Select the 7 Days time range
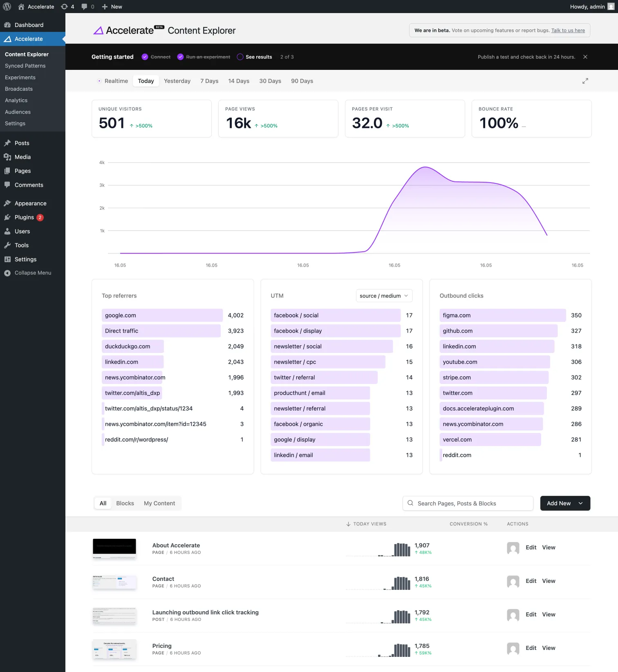 click(x=209, y=81)
